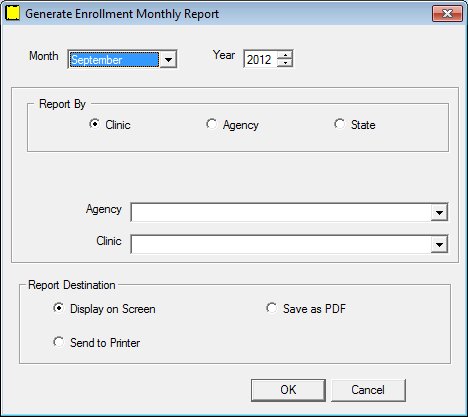Viewport: 468px width, 417px height.
Task: Expand the Agency dropdown list
Action: [439, 212]
